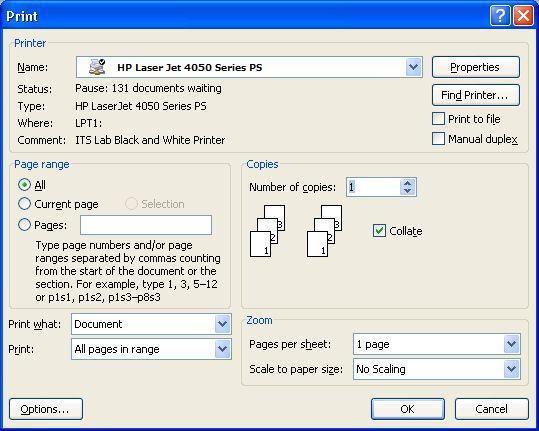Open the Pages per sheet dropdown

[512, 344]
